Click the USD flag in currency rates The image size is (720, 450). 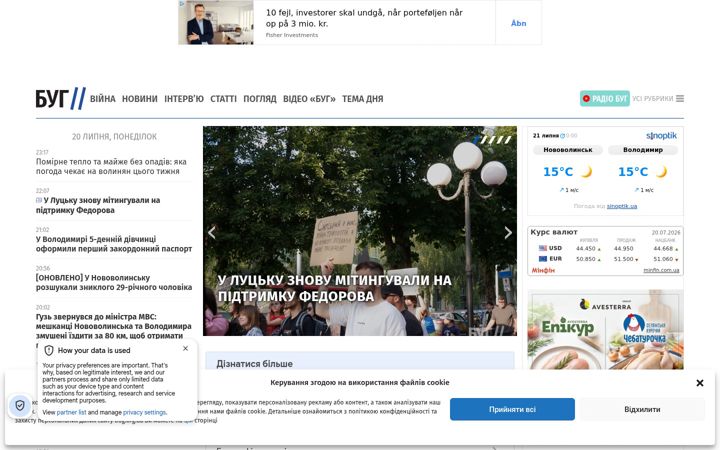pos(543,248)
